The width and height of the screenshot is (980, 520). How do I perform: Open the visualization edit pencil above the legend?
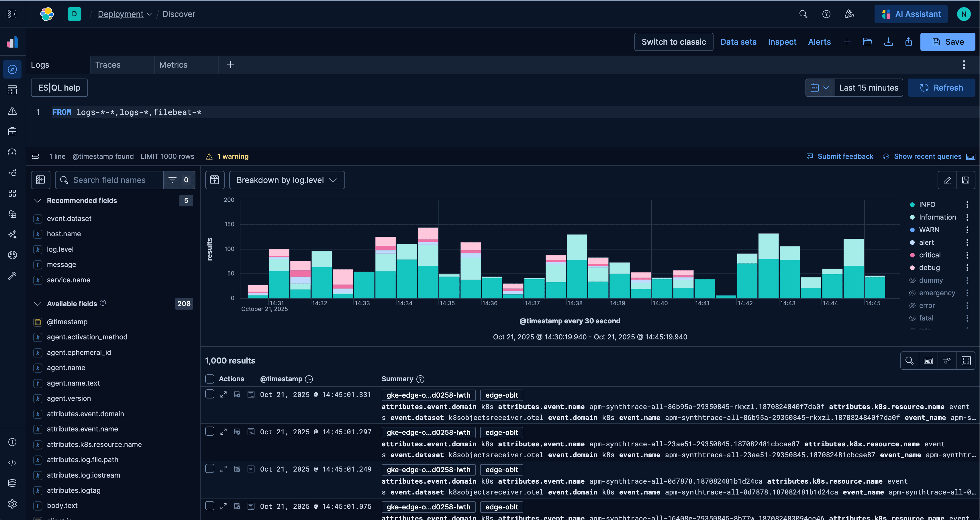pos(947,180)
